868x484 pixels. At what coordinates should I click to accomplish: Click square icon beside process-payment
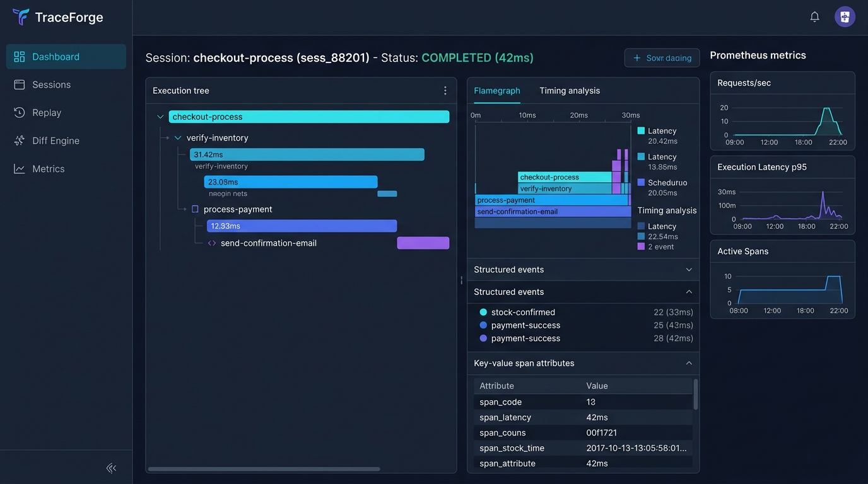[x=195, y=209]
